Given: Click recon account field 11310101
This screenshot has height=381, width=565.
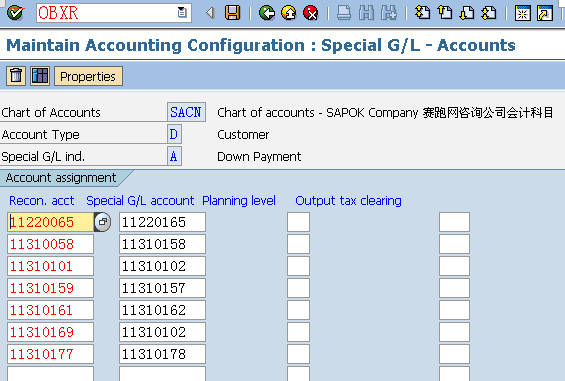Looking at the screenshot, I should [x=50, y=266].
